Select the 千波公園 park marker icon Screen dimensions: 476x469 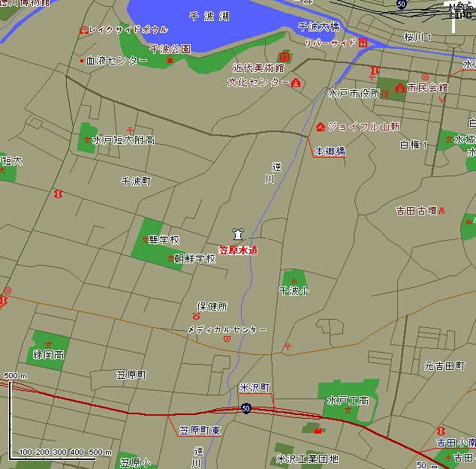[x=170, y=59]
